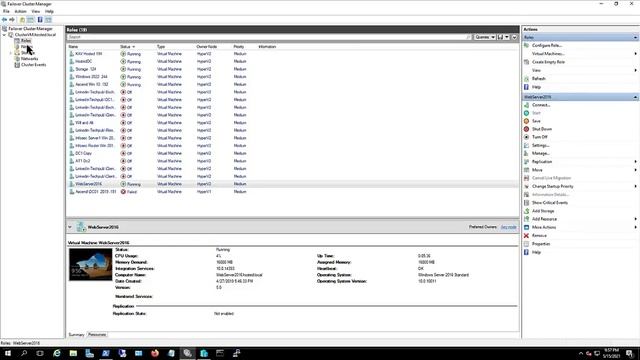Viewport: 640px width, 360px height.
Task: Switch to the Summary tab
Action: pos(76,335)
